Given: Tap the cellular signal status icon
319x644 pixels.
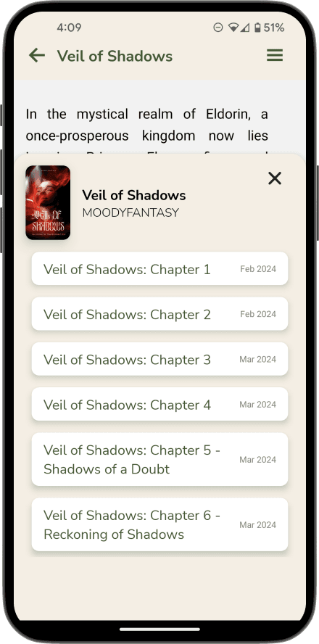Looking at the screenshot, I should (245, 28).
